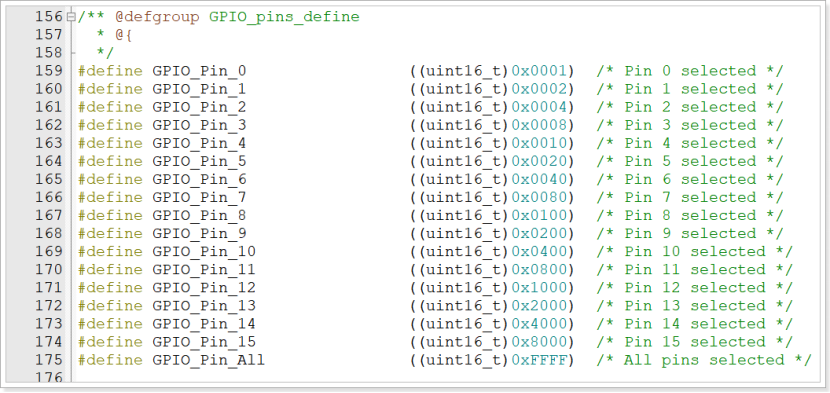
Task: Place cursor on GPIO_Pin_7 identifier
Action: (200, 198)
